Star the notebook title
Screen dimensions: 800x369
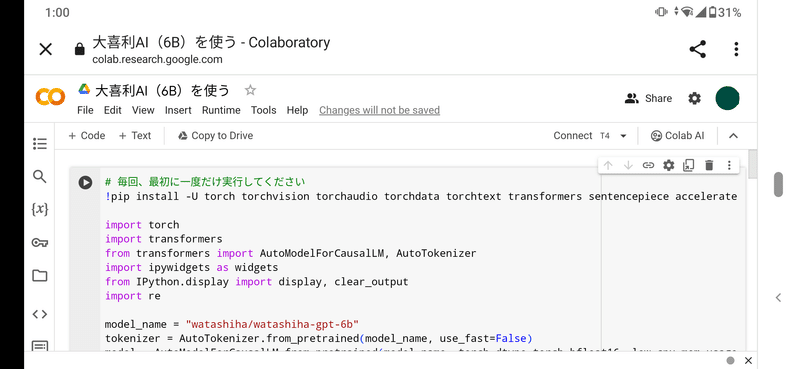click(250, 91)
